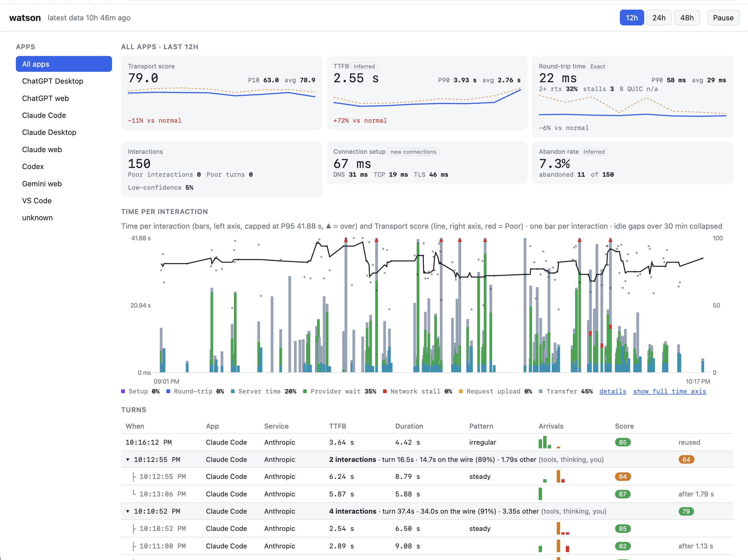Click the watson title in the header

[x=25, y=18]
